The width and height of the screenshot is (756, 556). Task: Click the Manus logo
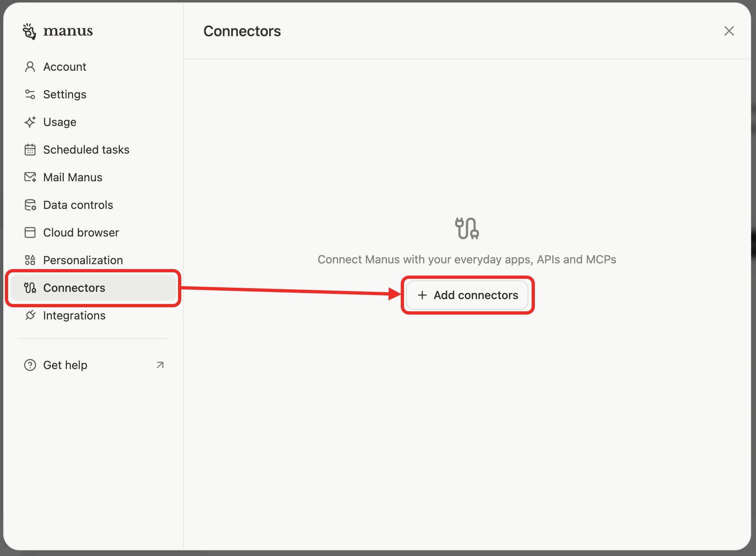pos(58,31)
